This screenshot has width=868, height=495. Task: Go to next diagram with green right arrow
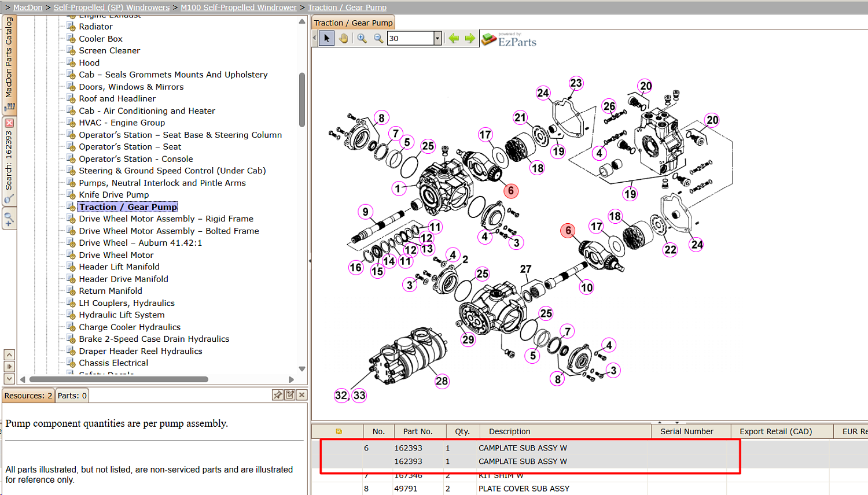(470, 38)
